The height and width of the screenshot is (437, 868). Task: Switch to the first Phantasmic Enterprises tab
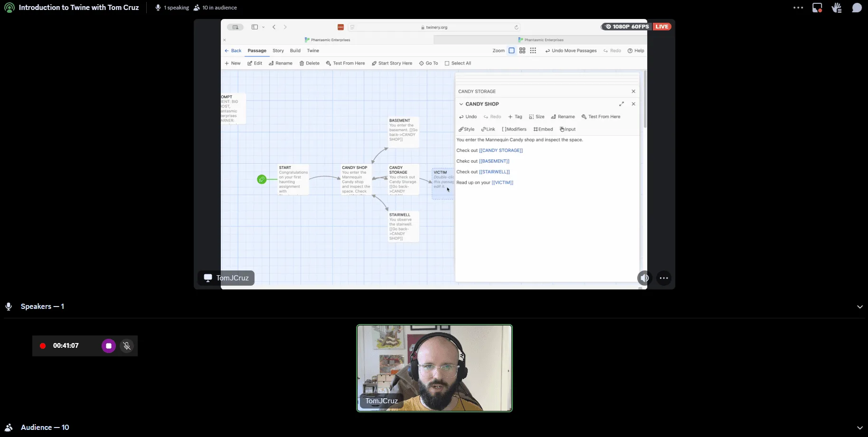tap(327, 40)
